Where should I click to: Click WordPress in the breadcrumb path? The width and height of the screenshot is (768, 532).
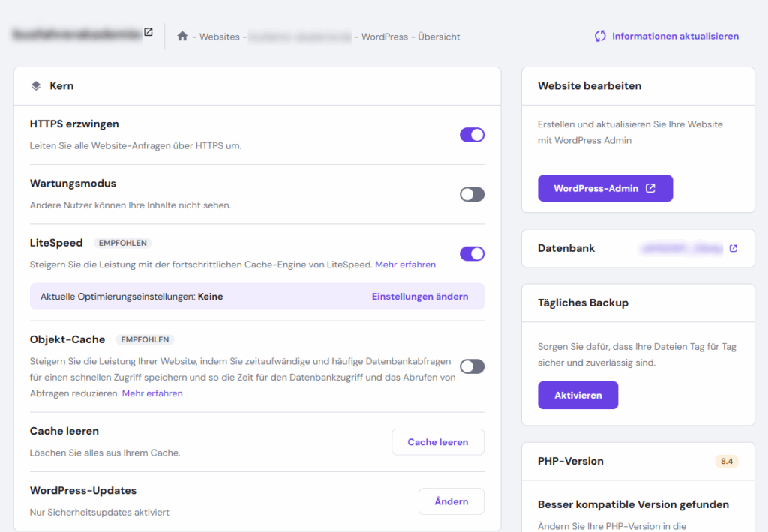[385, 37]
